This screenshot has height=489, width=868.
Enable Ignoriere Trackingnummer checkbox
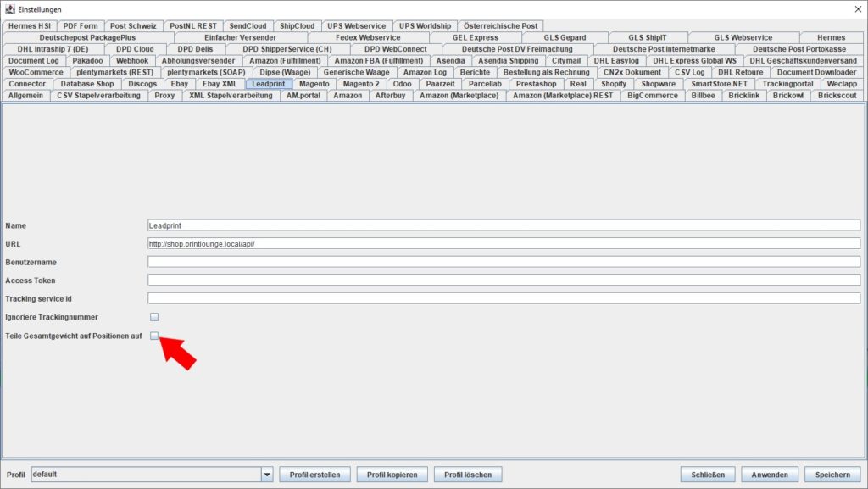(x=154, y=317)
